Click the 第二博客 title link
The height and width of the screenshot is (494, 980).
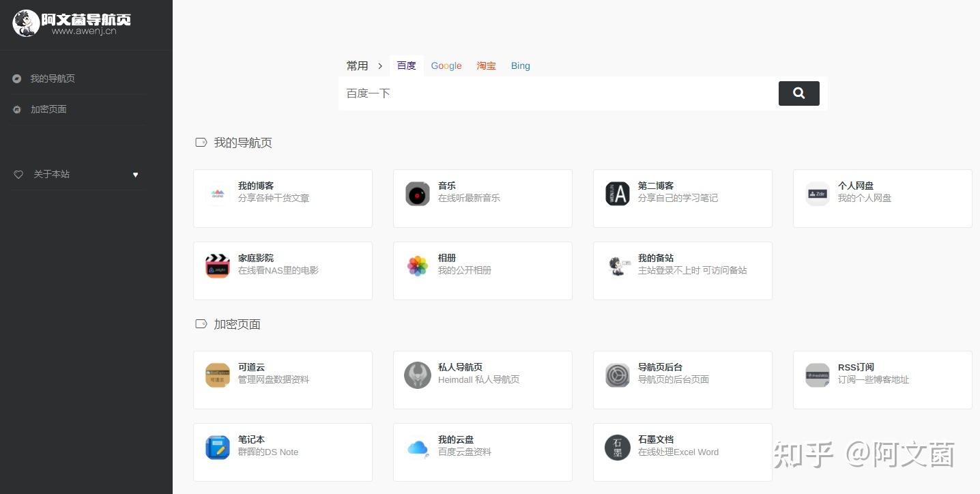[656, 186]
